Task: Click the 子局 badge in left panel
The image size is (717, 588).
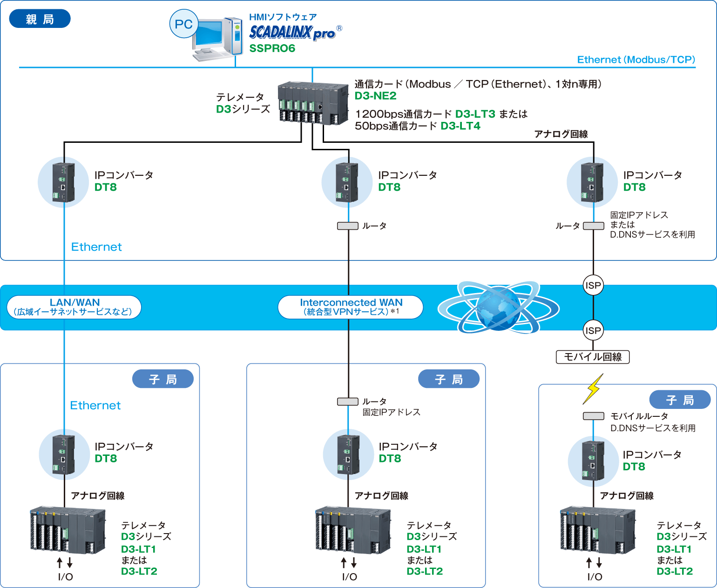Action: 163,379
